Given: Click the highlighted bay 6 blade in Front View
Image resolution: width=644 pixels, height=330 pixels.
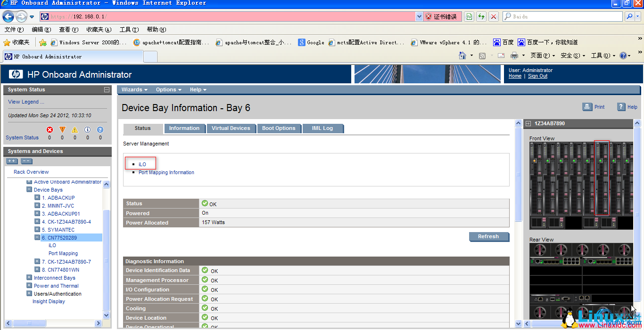Looking at the screenshot, I should click(602, 178).
